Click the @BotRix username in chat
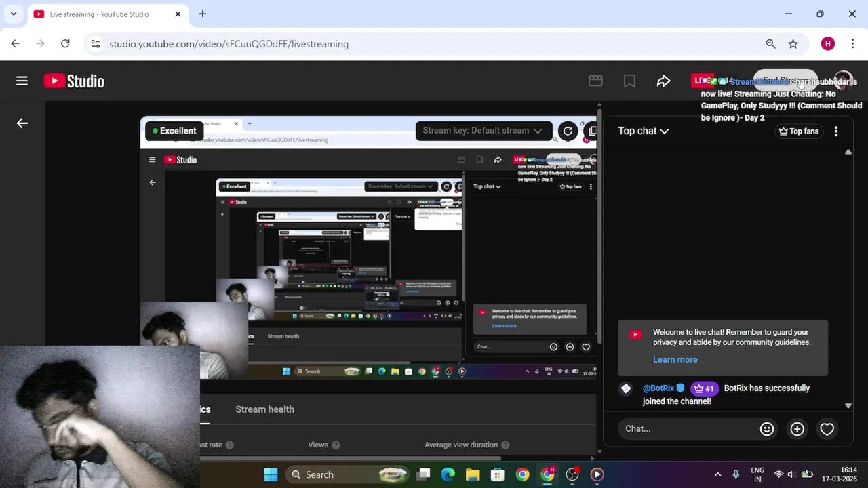868x488 pixels. 658,388
